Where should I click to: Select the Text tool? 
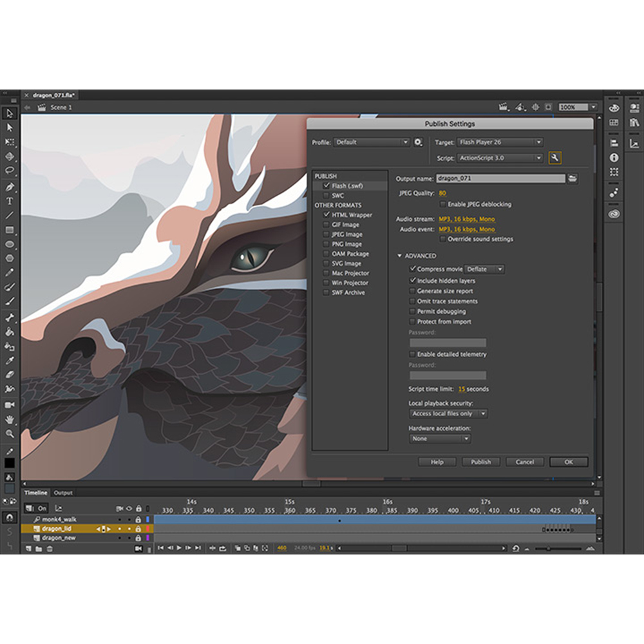click(10, 200)
